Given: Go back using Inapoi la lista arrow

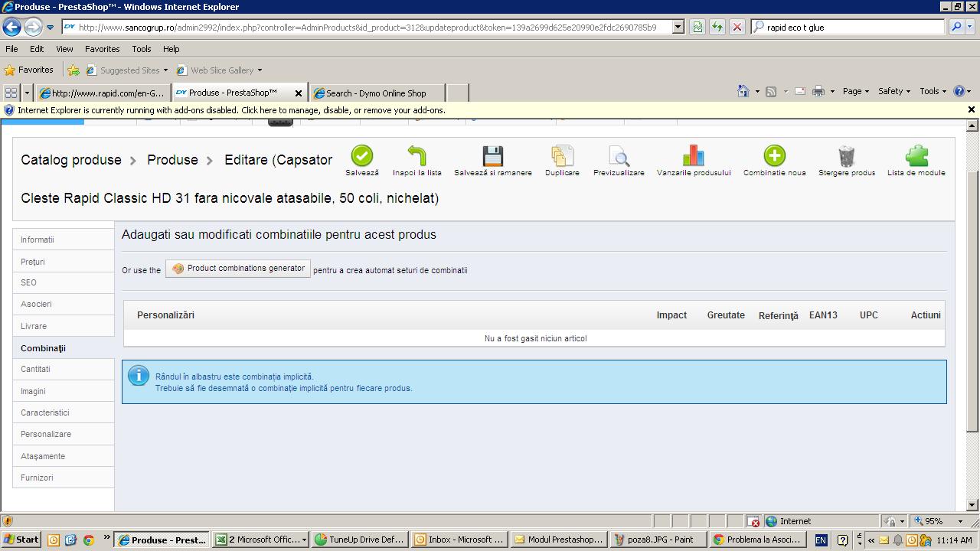Looking at the screenshot, I should pyautogui.click(x=416, y=156).
